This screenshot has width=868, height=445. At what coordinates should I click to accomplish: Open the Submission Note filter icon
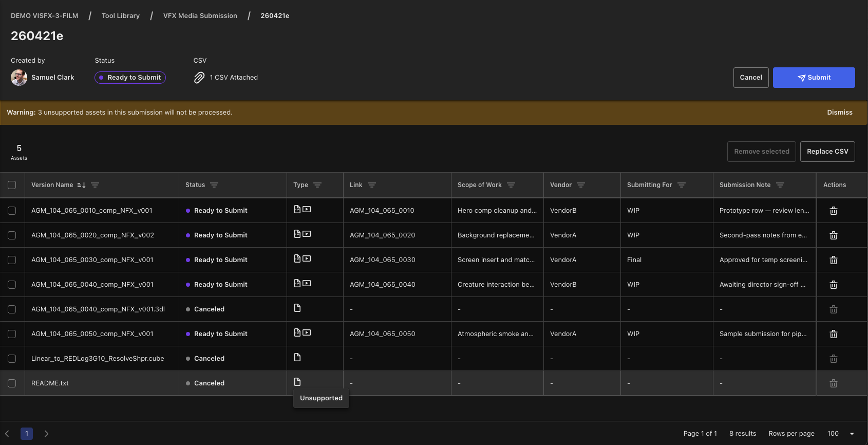coord(780,185)
